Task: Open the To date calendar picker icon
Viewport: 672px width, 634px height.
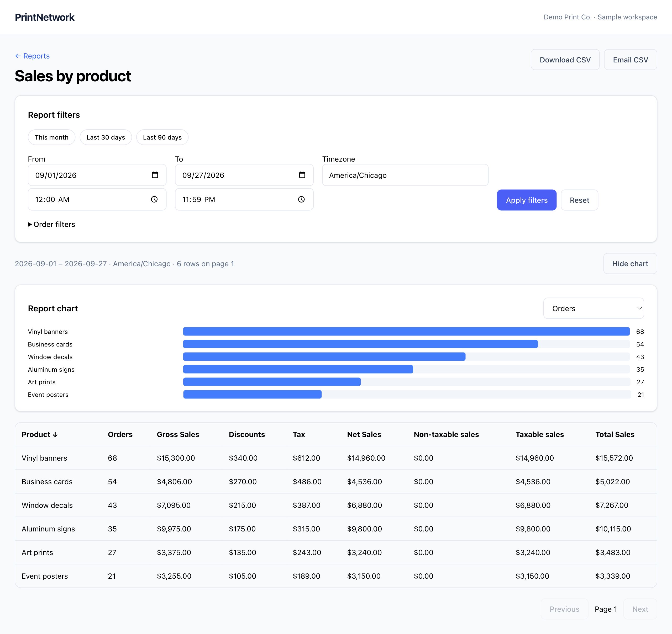Action: [302, 175]
